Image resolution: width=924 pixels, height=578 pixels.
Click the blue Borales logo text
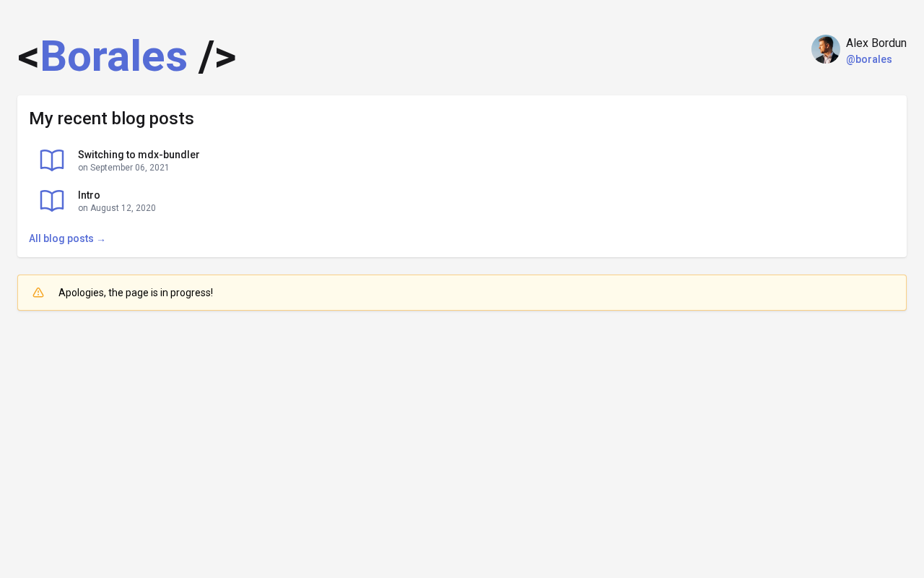(x=113, y=56)
